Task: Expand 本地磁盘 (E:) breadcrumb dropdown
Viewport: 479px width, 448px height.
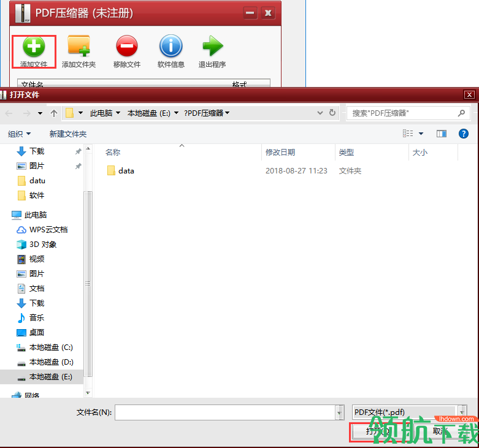Action: [176, 113]
